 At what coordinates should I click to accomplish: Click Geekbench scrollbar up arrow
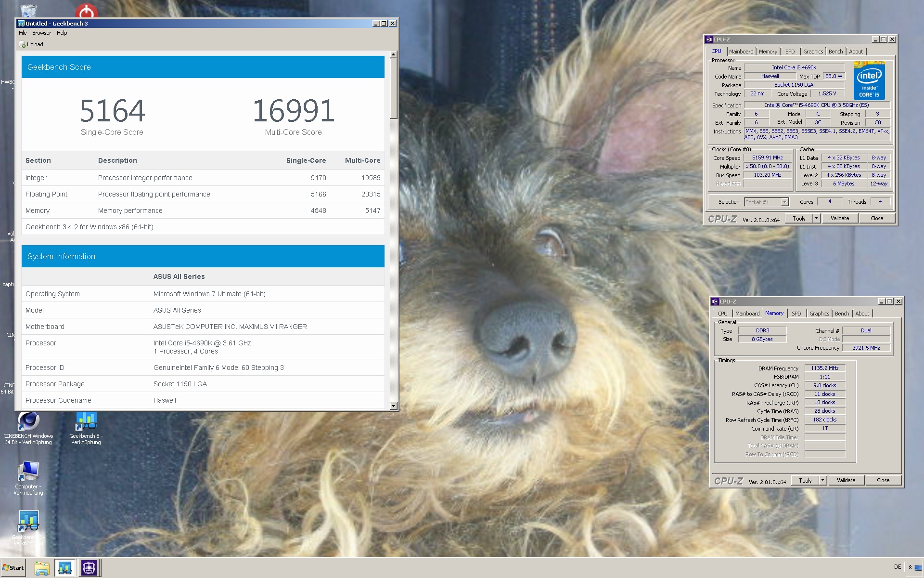(394, 54)
